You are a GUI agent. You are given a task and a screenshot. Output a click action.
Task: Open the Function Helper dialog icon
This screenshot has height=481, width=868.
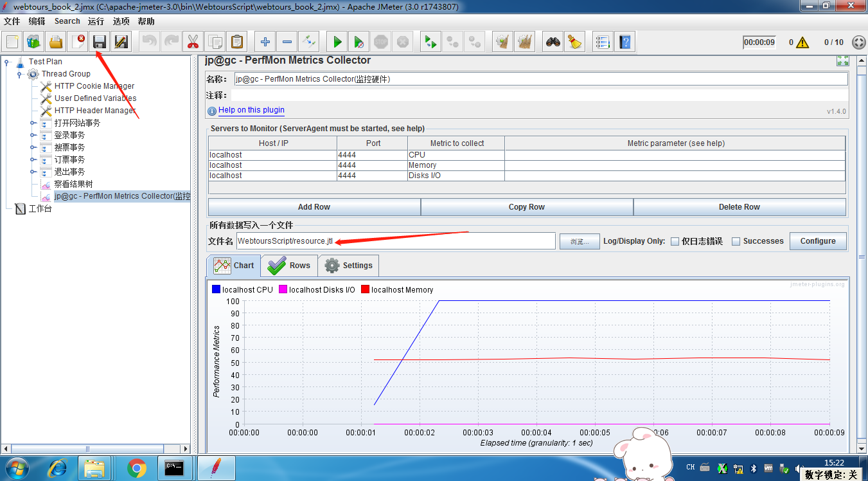click(602, 42)
